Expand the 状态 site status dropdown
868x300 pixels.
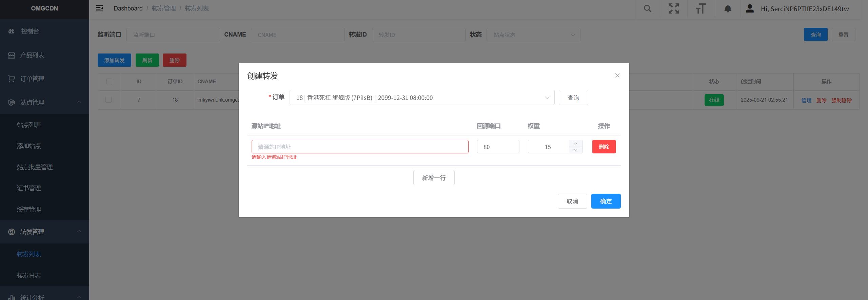click(x=533, y=35)
